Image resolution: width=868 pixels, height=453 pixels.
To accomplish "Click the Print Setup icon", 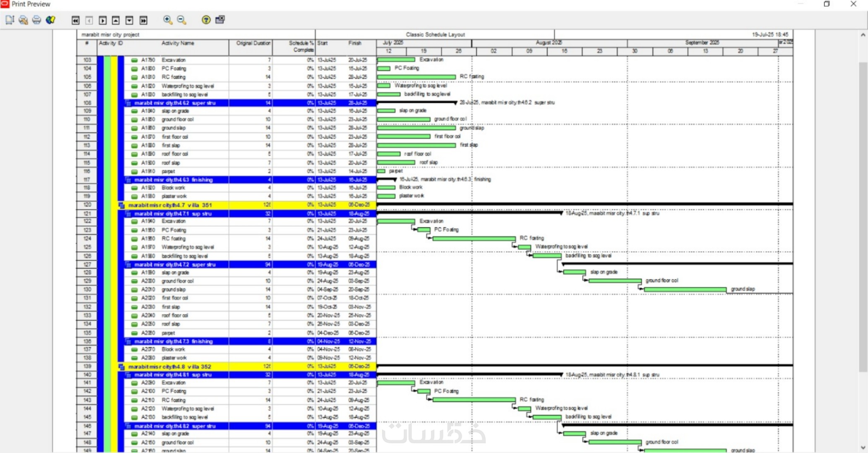I will tap(23, 20).
